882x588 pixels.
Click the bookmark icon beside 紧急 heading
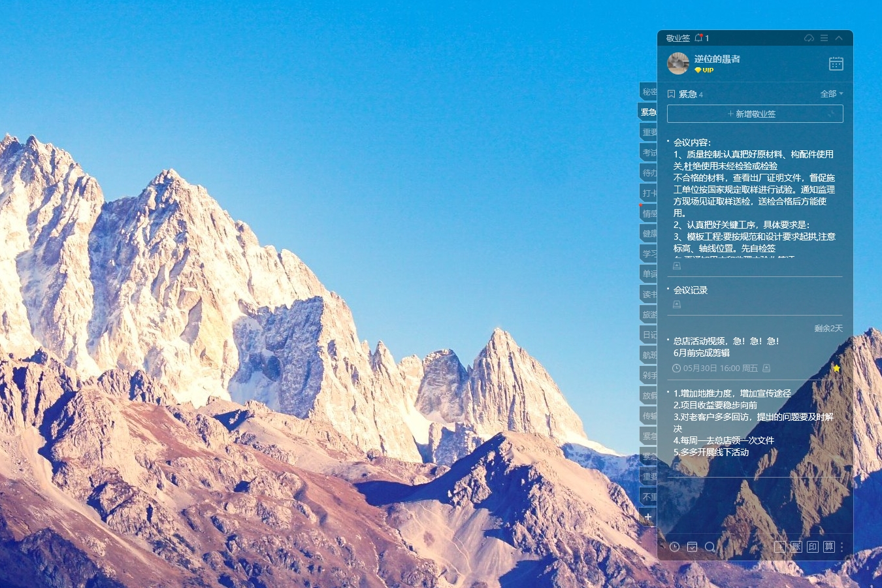click(671, 94)
